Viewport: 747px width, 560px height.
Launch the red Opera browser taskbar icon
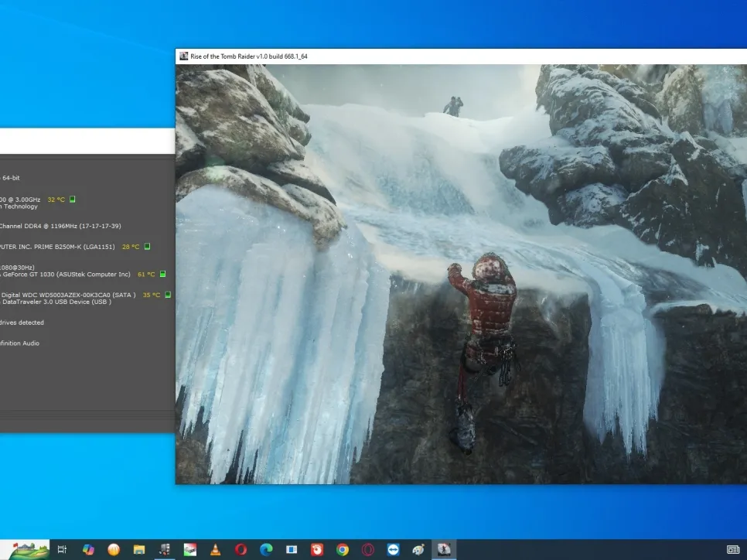[x=241, y=549]
